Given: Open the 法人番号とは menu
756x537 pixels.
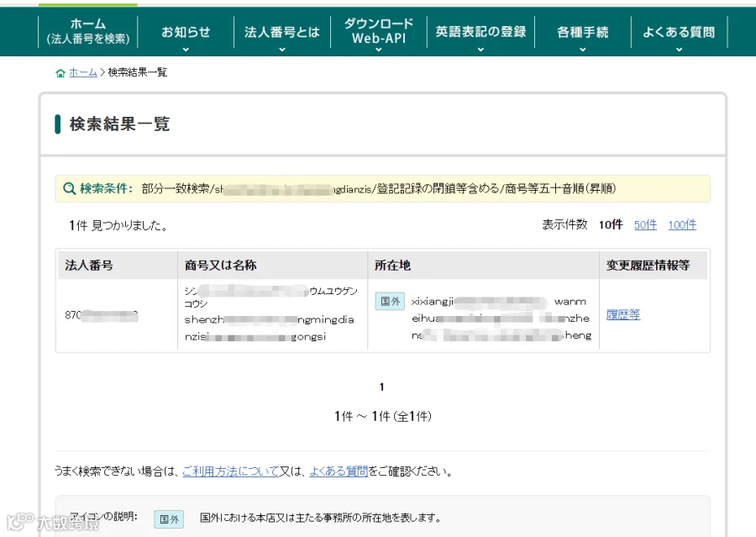Looking at the screenshot, I should (x=282, y=32).
